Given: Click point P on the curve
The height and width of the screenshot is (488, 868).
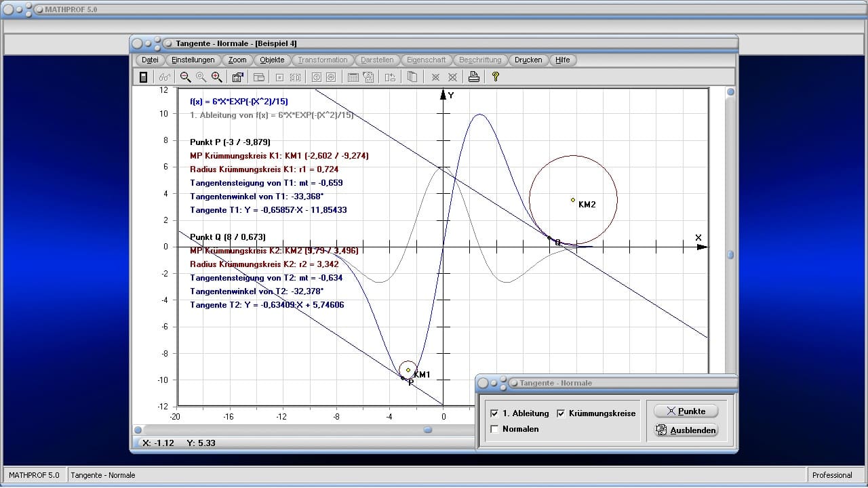Looking at the screenshot, I should click(403, 378).
